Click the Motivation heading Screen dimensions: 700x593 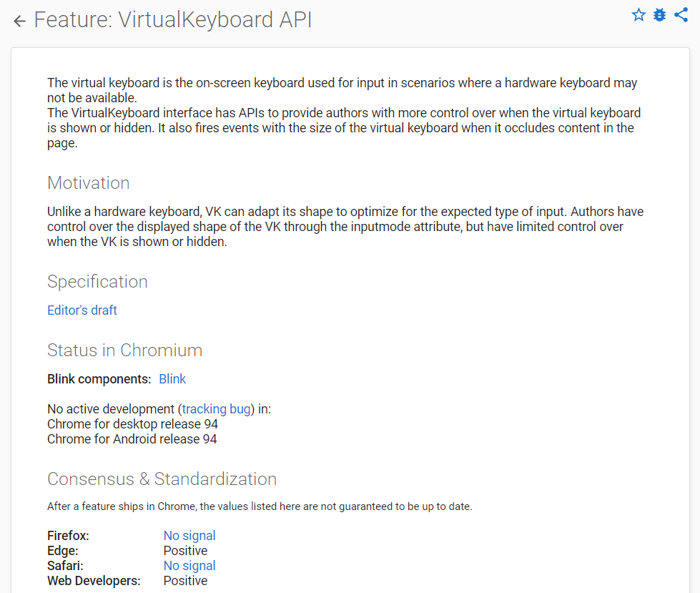point(89,183)
